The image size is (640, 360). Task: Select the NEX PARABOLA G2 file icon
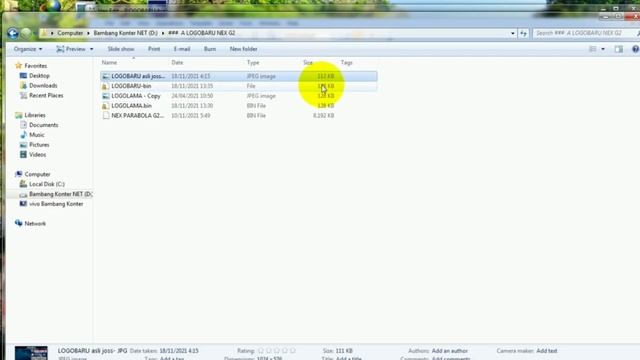106,116
